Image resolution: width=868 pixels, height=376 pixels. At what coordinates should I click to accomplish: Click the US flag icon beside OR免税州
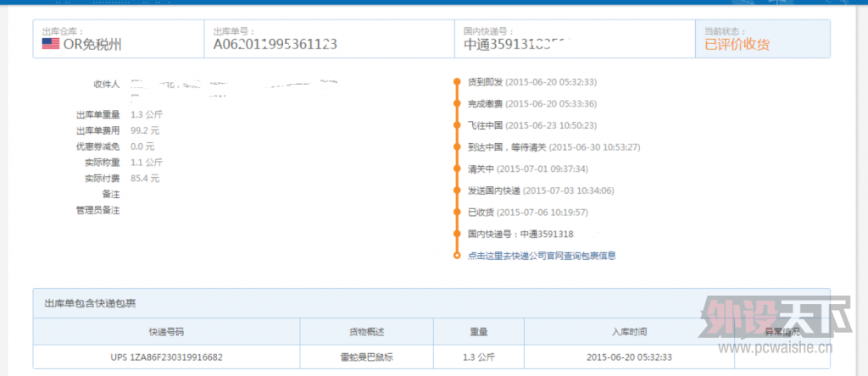(50, 44)
